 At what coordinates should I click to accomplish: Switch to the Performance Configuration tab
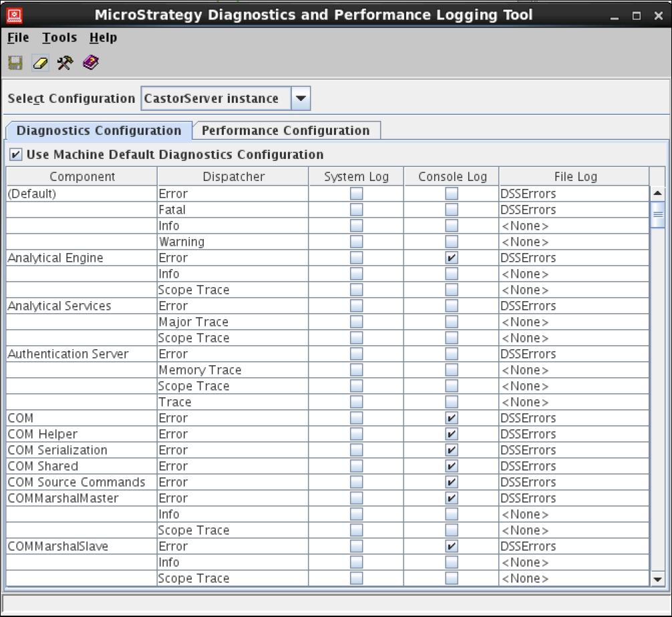286,131
